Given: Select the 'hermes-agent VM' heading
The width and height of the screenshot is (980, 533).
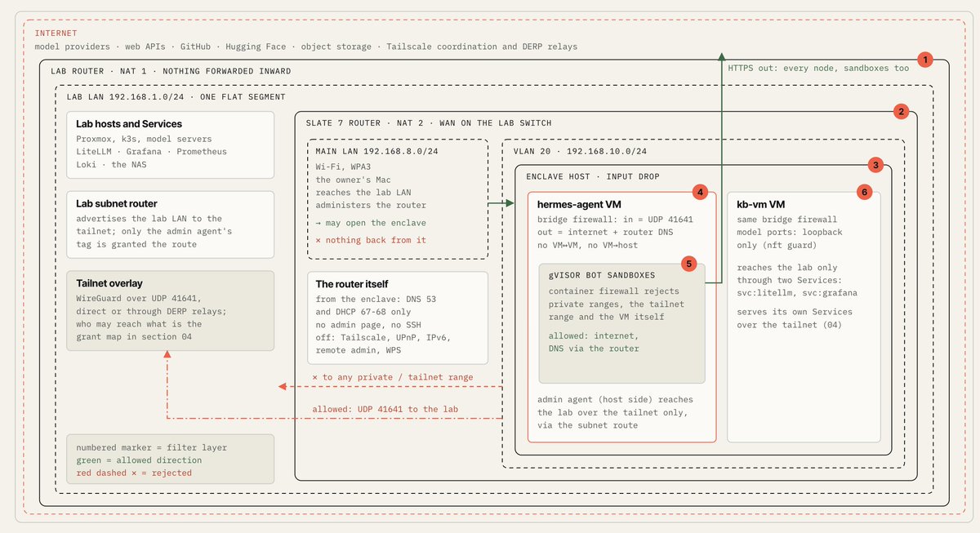Looking at the screenshot, I should [x=578, y=205].
